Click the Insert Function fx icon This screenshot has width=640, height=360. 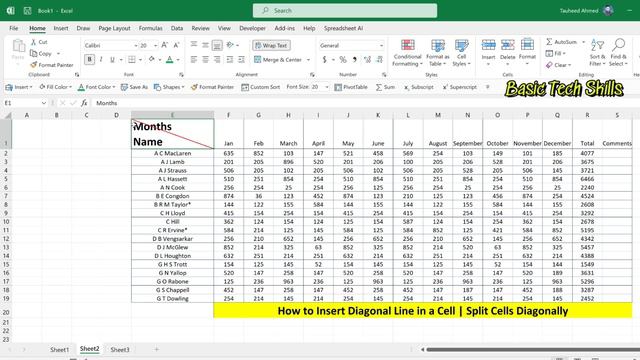point(84,103)
